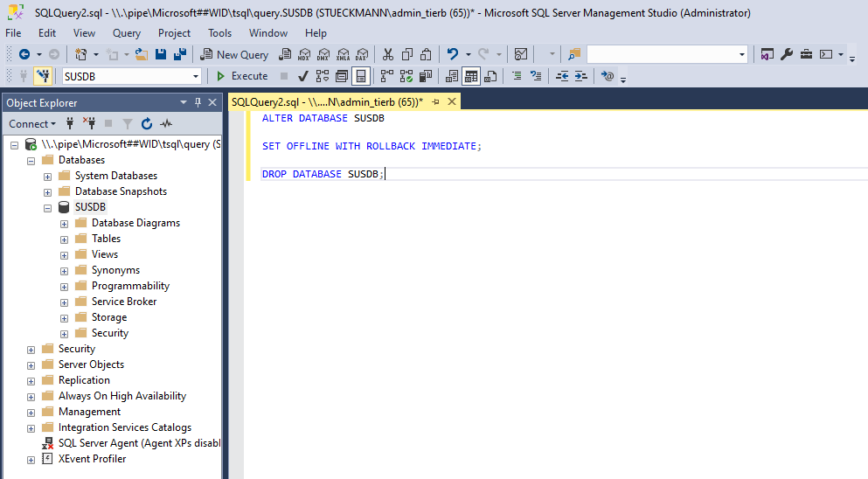This screenshot has width=868, height=479.
Task: Increase the line indent
Action: click(580, 76)
